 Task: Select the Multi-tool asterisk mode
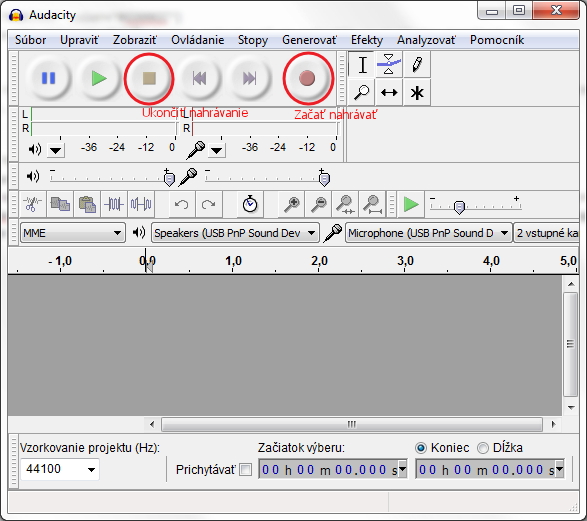coord(417,92)
